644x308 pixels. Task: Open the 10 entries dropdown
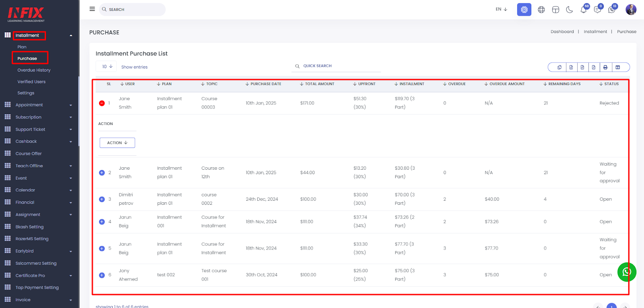coord(106,67)
